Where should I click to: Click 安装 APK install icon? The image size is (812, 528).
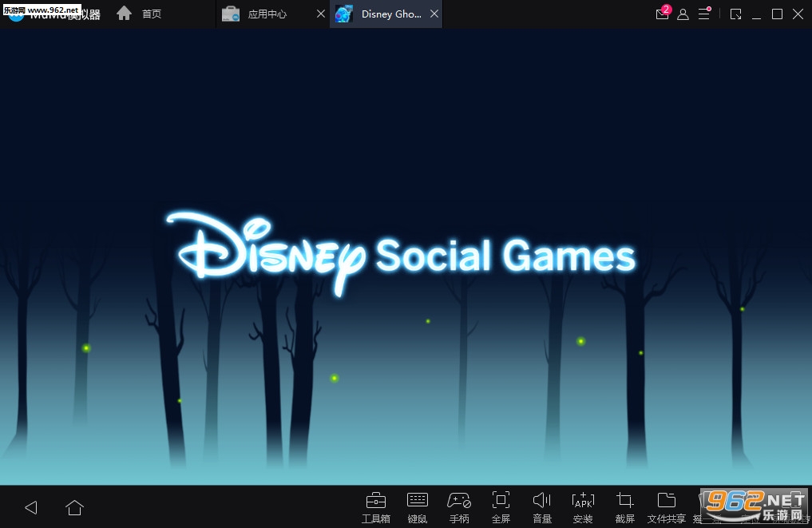point(583,508)
